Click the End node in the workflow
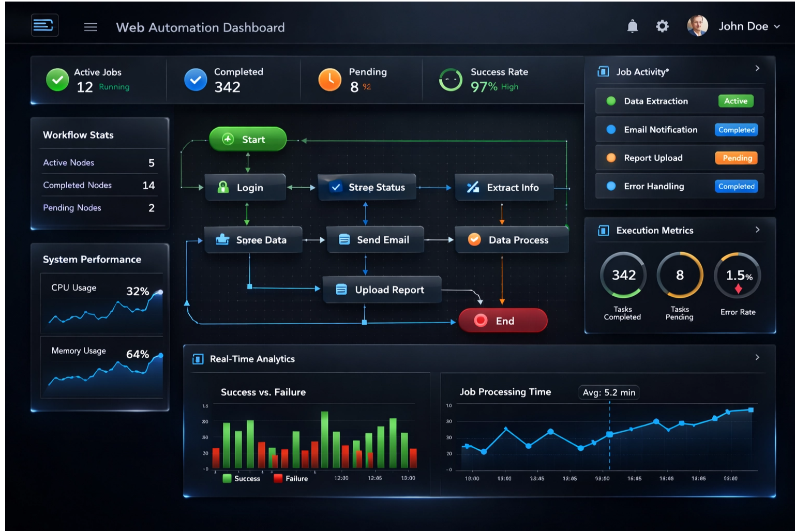This screenshot has height=532, width=795. click(x=502, y=321)
